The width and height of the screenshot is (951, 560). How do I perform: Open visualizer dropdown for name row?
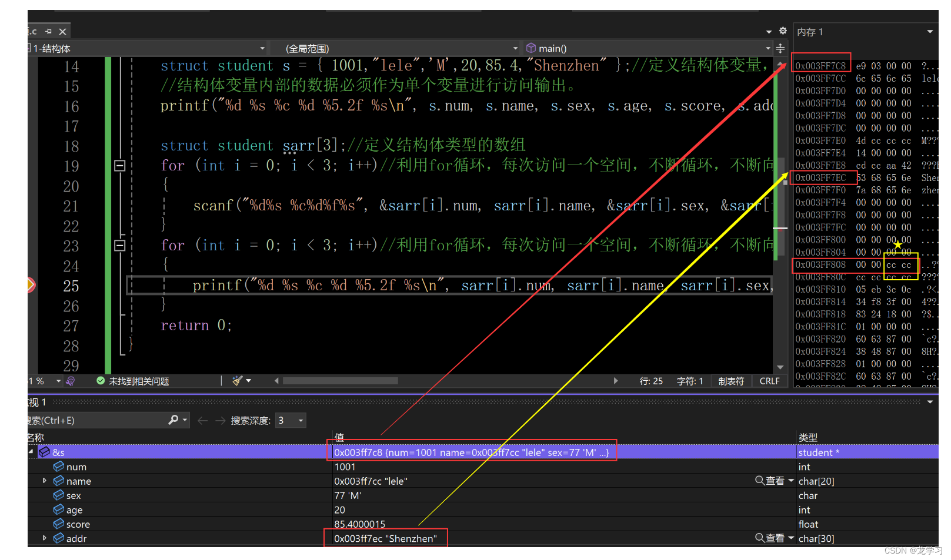point(791,481)
